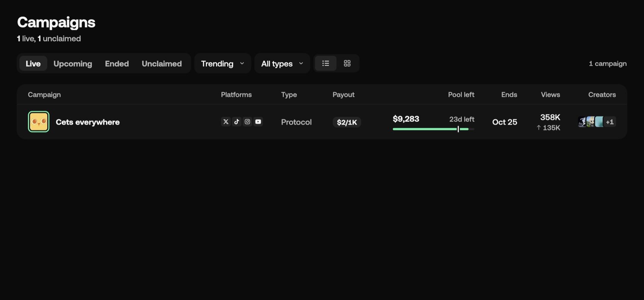Click the Protocol type cell
Image resolution: width=644 pixels, height=300 pixels.
(x=296, y=122)
